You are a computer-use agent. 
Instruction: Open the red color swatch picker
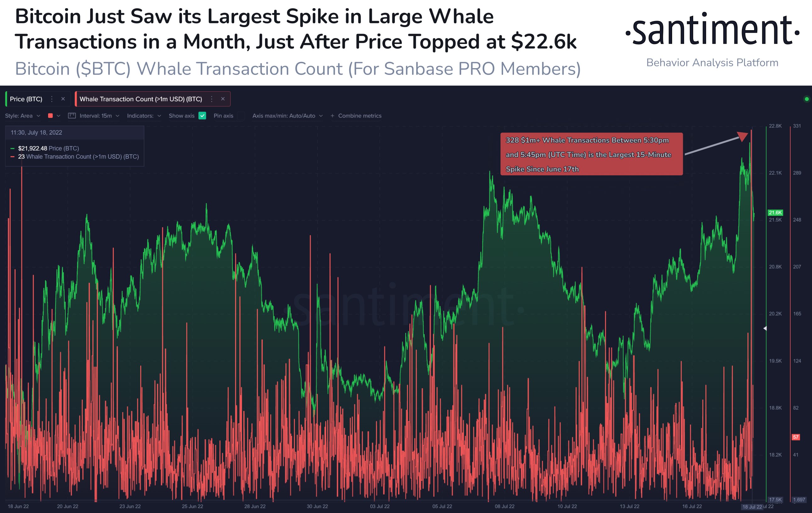click(x=51, y=116)
